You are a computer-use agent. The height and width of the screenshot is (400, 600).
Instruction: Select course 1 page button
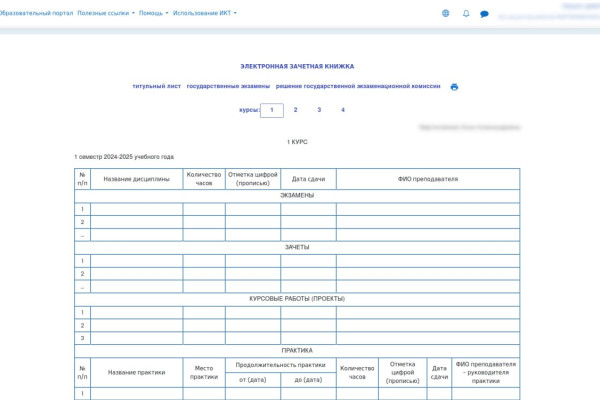pos(271,110)
